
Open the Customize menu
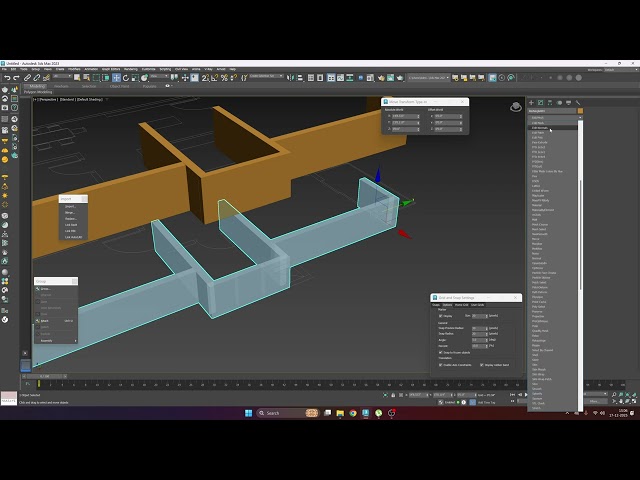click(x=148, y=69)
